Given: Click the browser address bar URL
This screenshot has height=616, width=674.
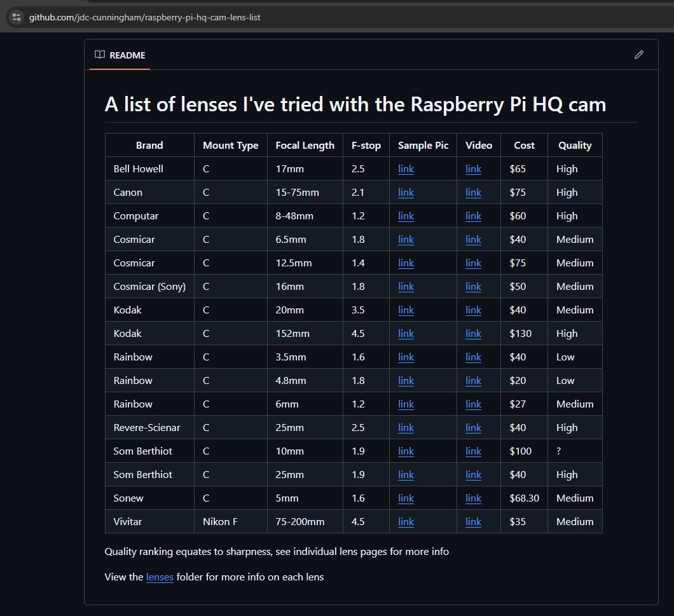Looking at the screenshot, I should 145,17.
